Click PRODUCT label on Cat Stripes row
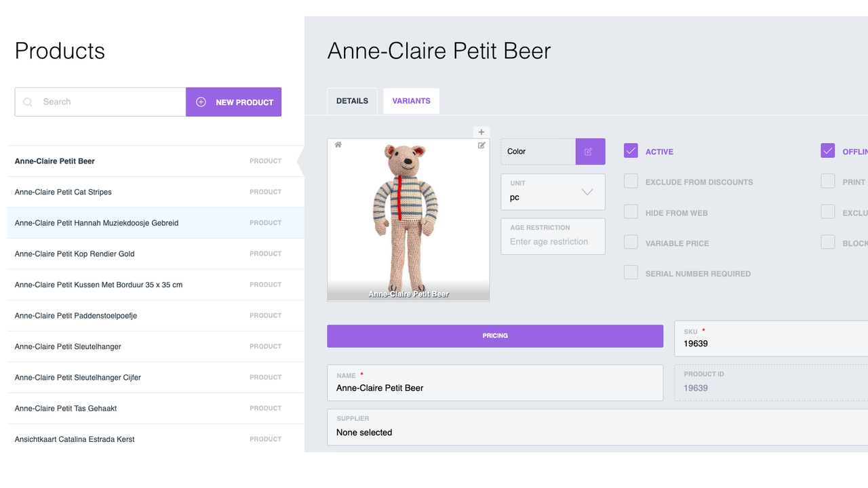868x488 pixels. click(x=265, y=192)
